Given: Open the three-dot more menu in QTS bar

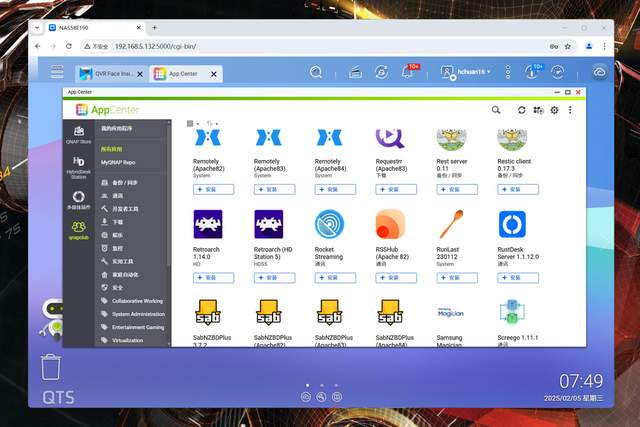Looking at the screenshot, I should click(x=508, y=72).
